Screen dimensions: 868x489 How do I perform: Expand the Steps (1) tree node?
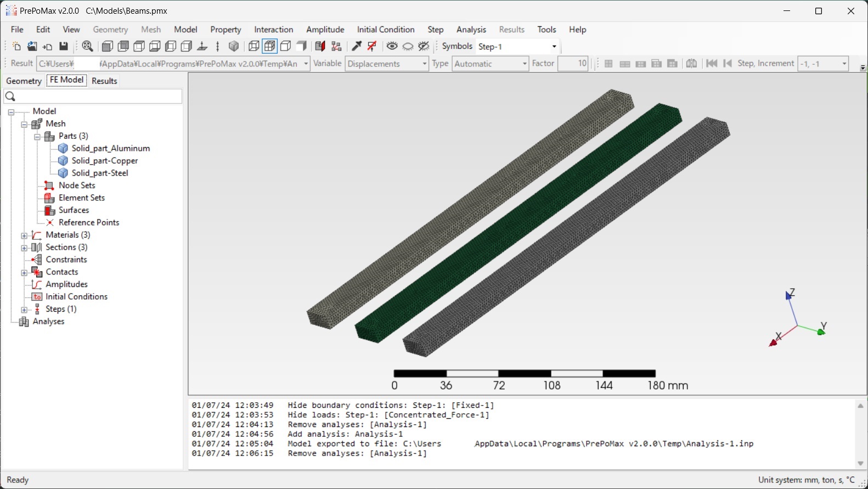pyautogui.click(x=24, y=310)
